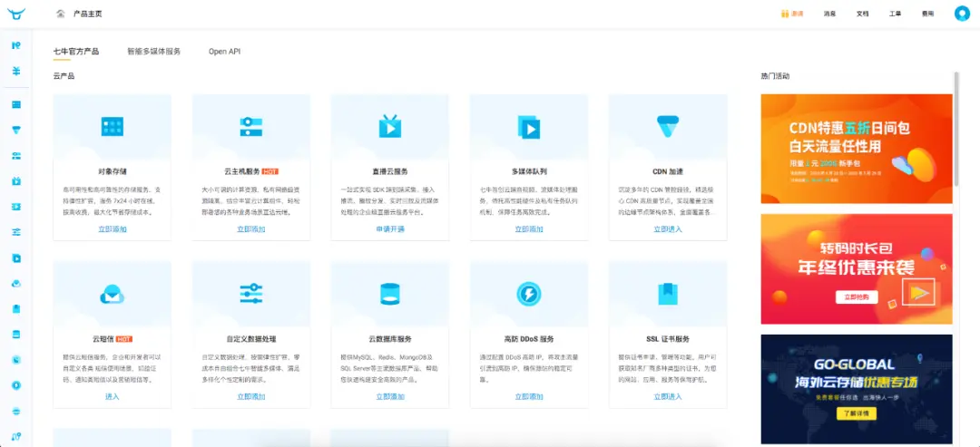The width and height of the screenshot is (980, 447).
Task: Open the CDN特惠五折日间包 promotion banner
Action: click(857, 149)
